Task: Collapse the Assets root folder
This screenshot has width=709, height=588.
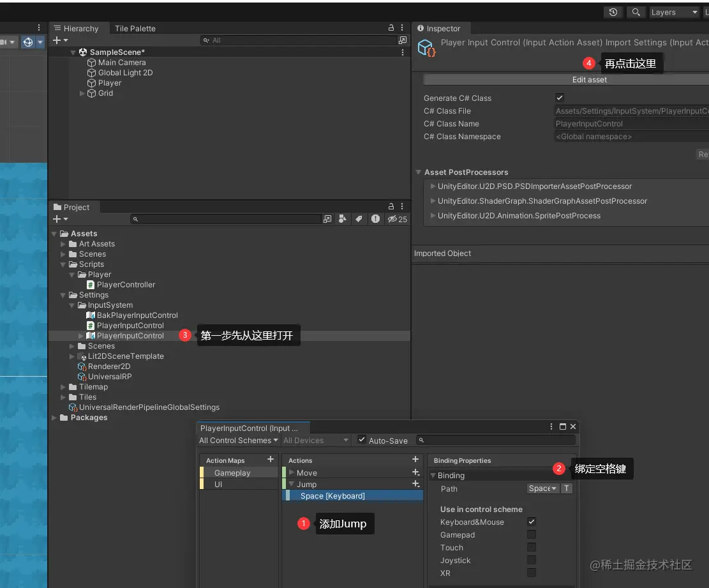Action: tap(54, 234)
